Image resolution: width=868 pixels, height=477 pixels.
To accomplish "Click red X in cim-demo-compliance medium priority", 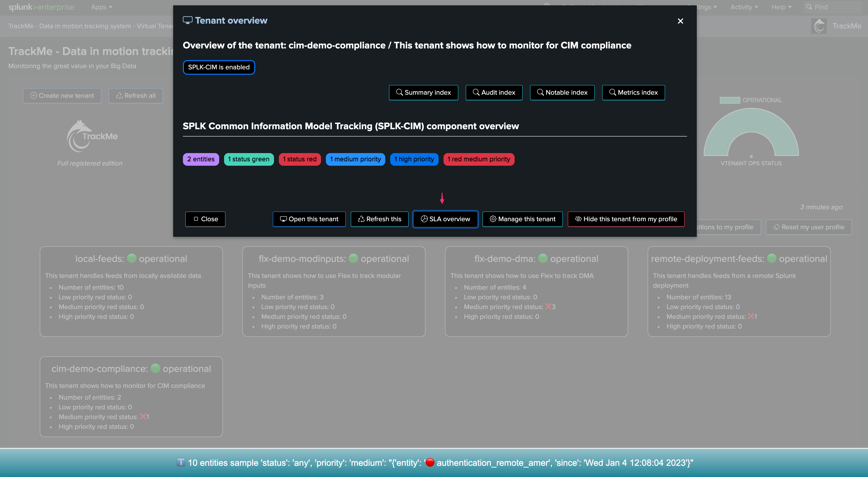I will pos(143,417).
